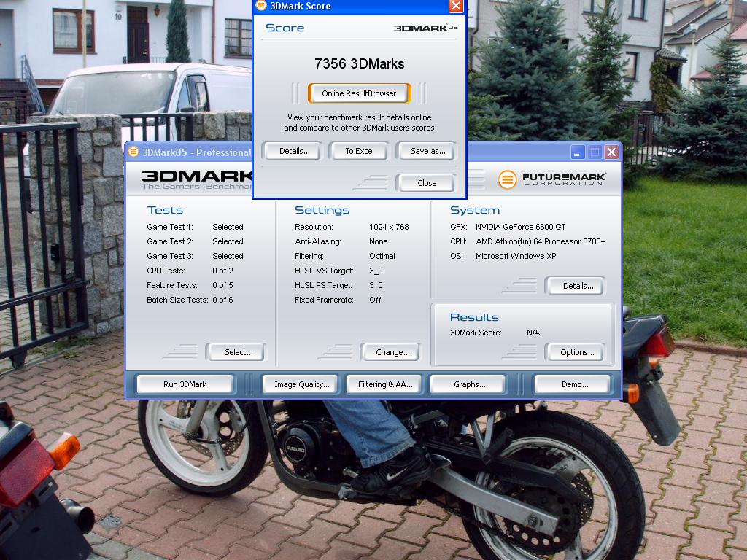Click the Settings section heading
The height and width of the screenshot is (560, 747).
tap(322, 210)
